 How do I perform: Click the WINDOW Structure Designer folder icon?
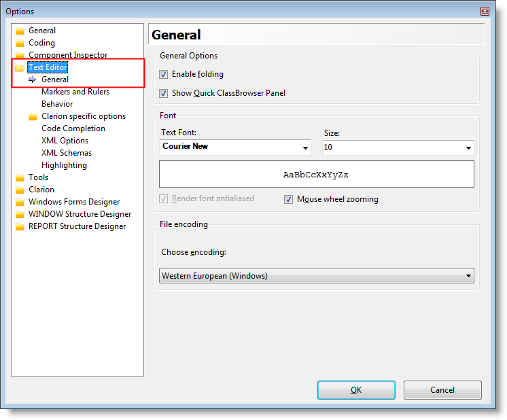pyautogui.click(x=20, y=214)
